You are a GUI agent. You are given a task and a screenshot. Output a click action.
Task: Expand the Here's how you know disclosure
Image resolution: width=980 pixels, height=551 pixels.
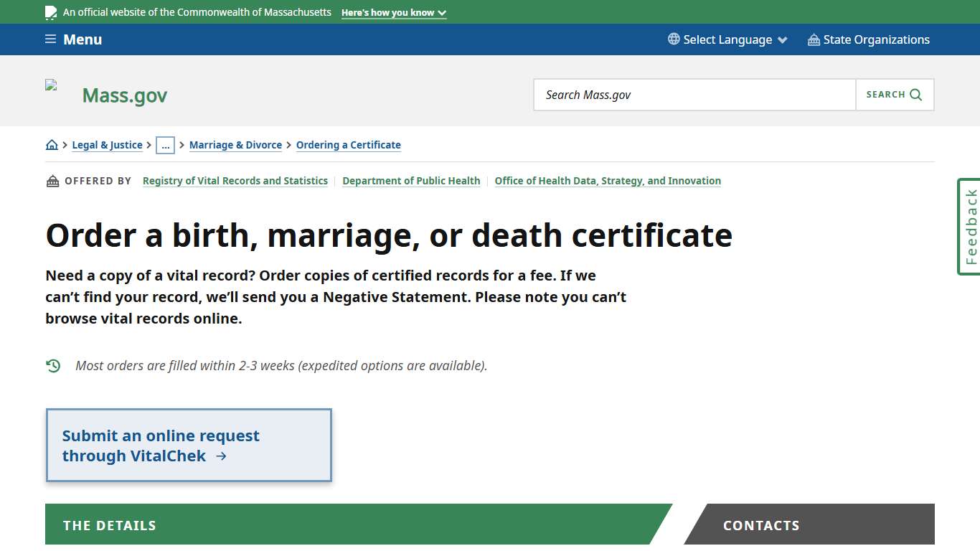(393, 12)
